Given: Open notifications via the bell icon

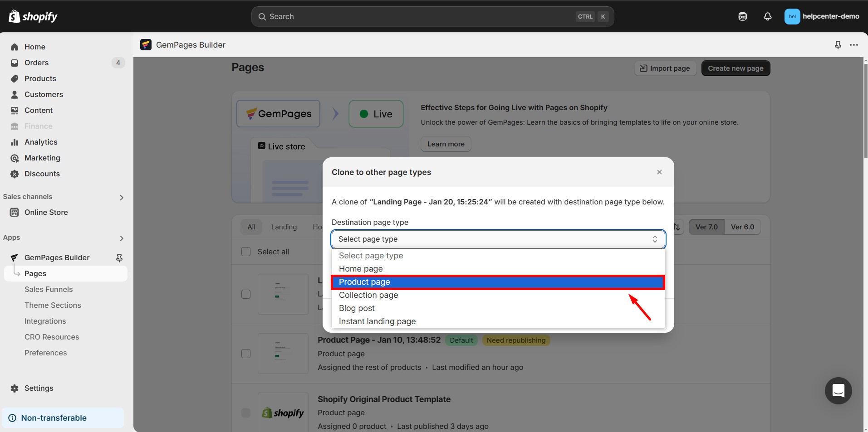Looking at the screenshot, I should [x=767, y=16].
